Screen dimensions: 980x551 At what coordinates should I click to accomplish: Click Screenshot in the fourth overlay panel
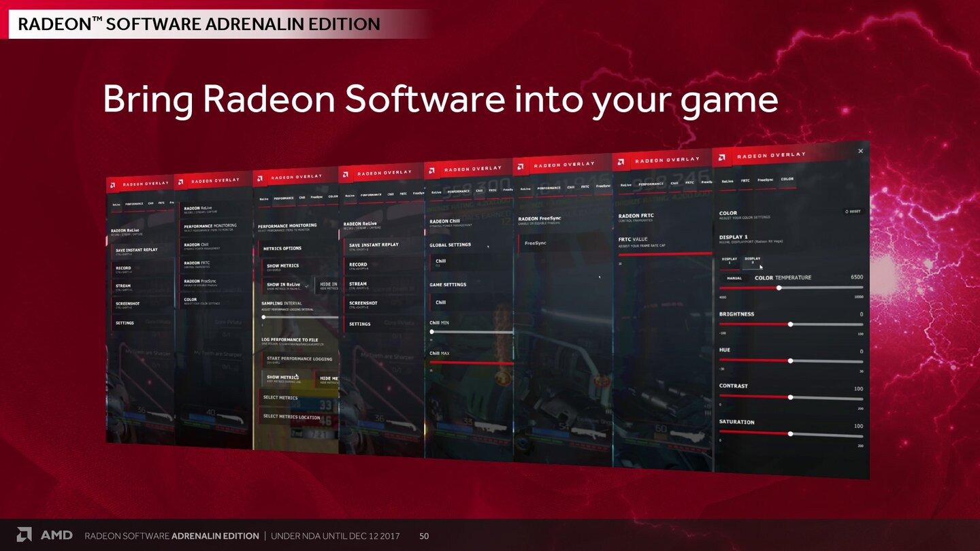pyautogui.click(x=383, y=304)
